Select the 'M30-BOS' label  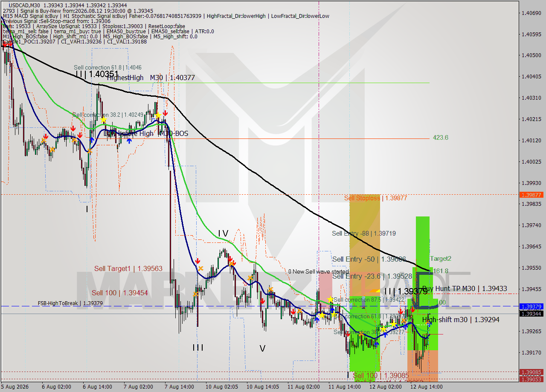point(174,133)
